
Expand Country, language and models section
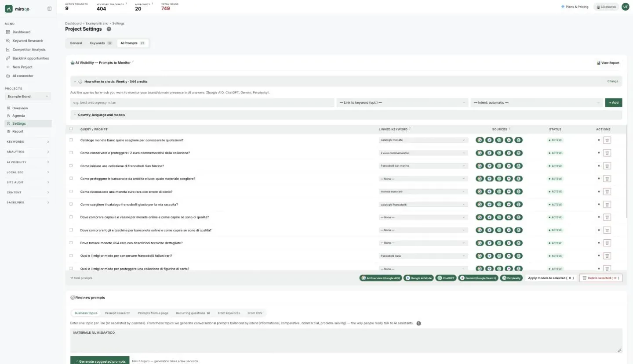(x=346, y=115)
